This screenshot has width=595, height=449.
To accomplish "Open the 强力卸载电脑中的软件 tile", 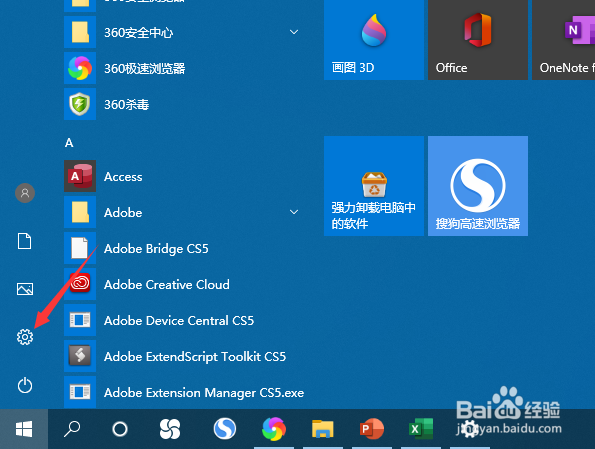I will tap(374, 186).
